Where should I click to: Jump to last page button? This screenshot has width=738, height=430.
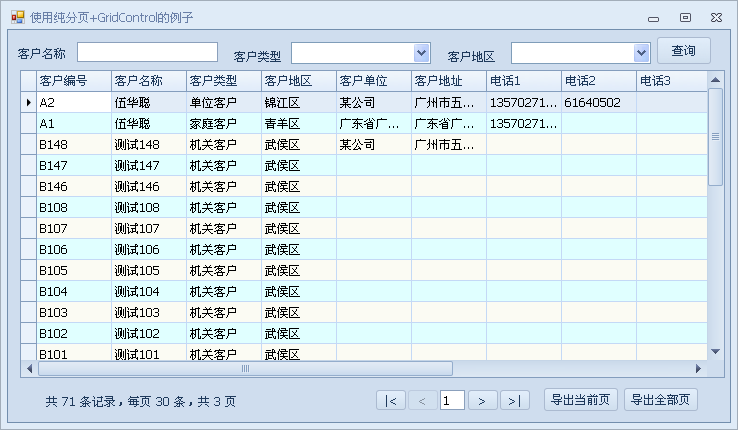pos(514,401)
